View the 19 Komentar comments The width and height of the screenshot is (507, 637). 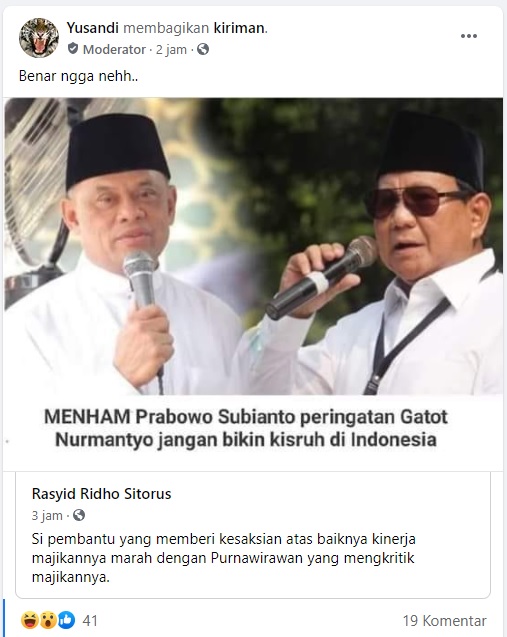coord(444,621)
